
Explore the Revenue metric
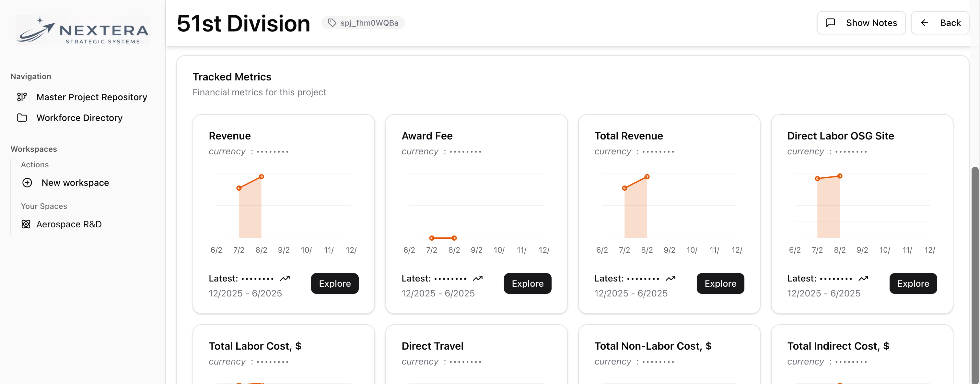335,283
